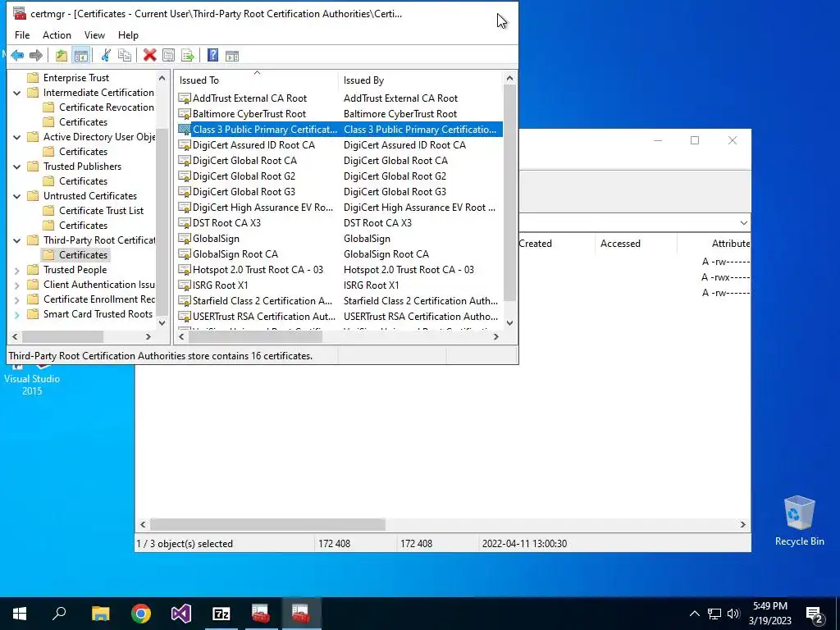The width and height of the screenshot is (840, 630).
Task: Select GlobalSign Root CA certificate
Action: coord(340,254)
